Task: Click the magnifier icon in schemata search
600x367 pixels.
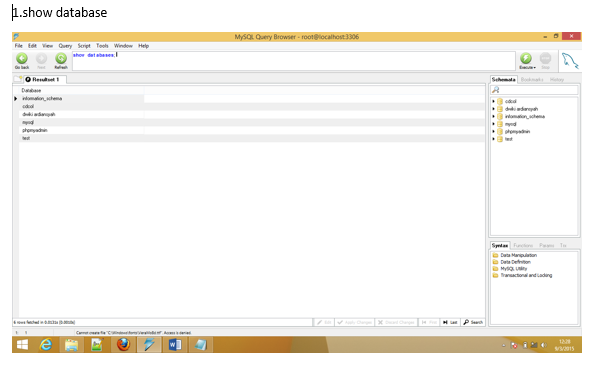Action: [x=496, y=90]
